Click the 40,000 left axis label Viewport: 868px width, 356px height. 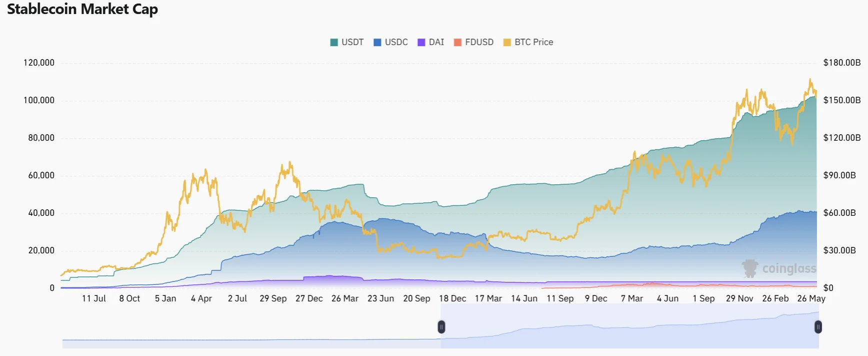click(x=41, y=213)
